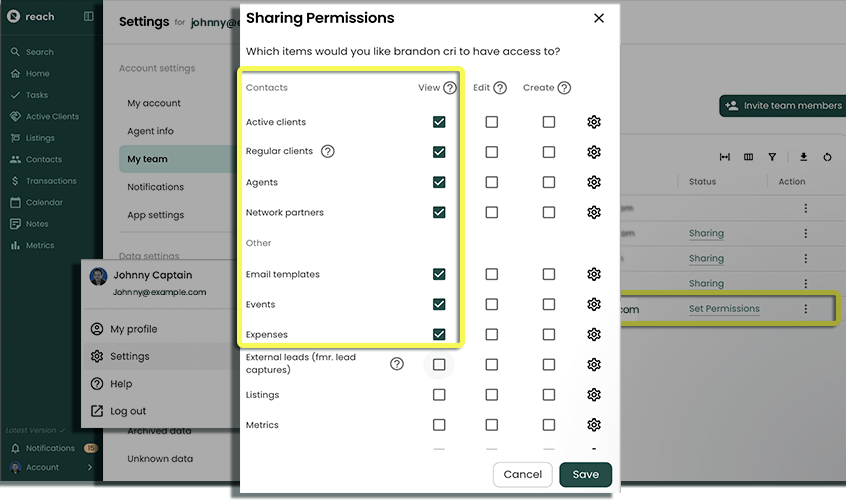This screenshot has height=500, width=846.
Task: Click help icon next to View column
Action: click(450, 88)
